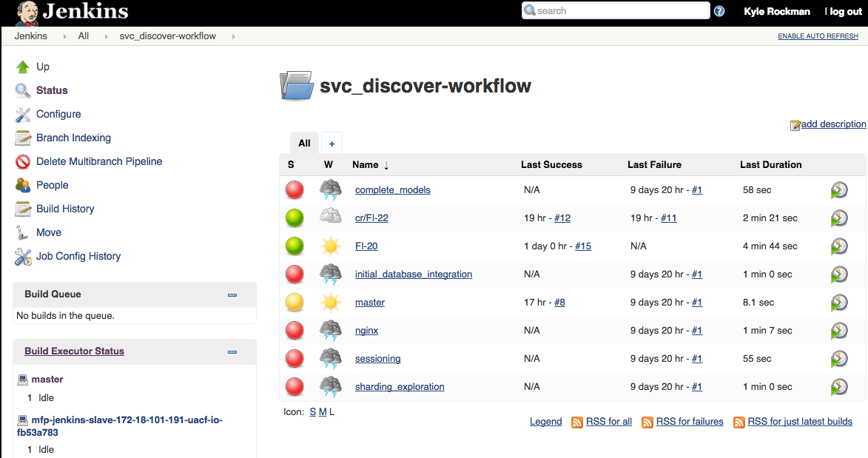Open Build Executor Status heading link
Screen dimensions: 868x458
coord(74,351)
